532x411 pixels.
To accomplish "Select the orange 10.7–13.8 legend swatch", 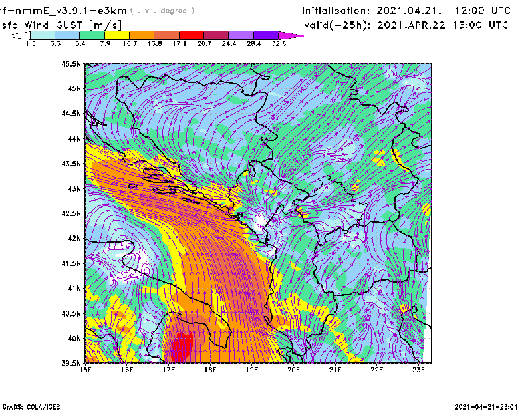I will tap(142, 35).
